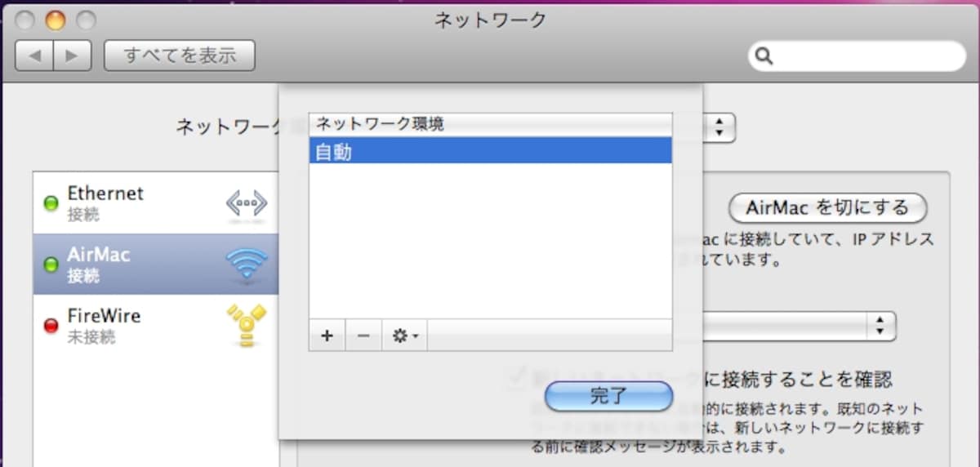
Task: Click the magnifying glass search icon
Action: [764, 56]
